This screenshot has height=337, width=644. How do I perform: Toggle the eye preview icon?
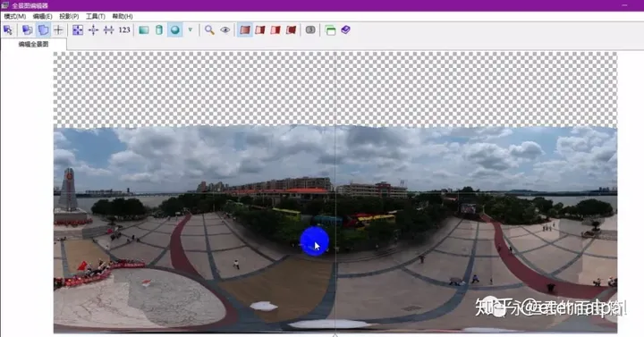pyautogui.click(x=225, y=30)
